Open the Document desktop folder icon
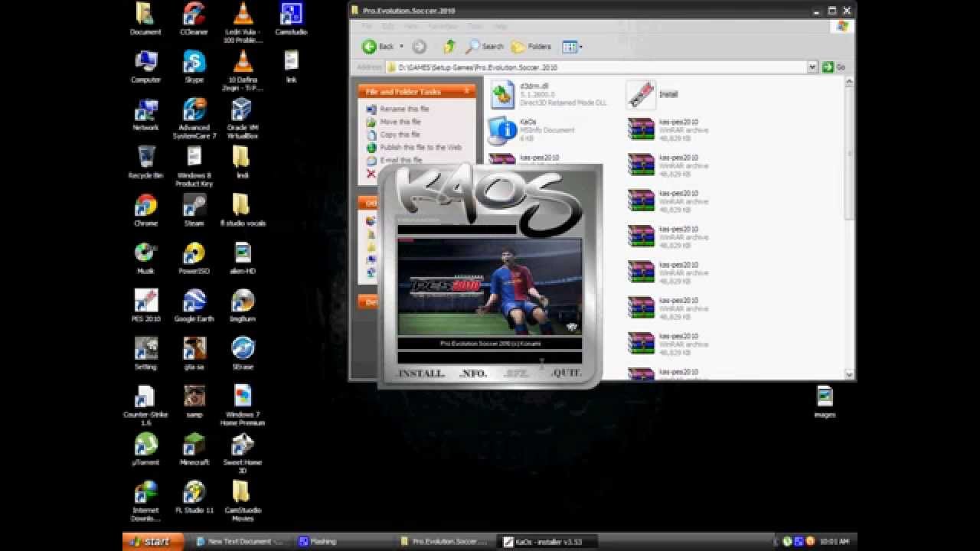Image resolution: width=980 pixels, height=551 pixels. (x=145, y=20)
